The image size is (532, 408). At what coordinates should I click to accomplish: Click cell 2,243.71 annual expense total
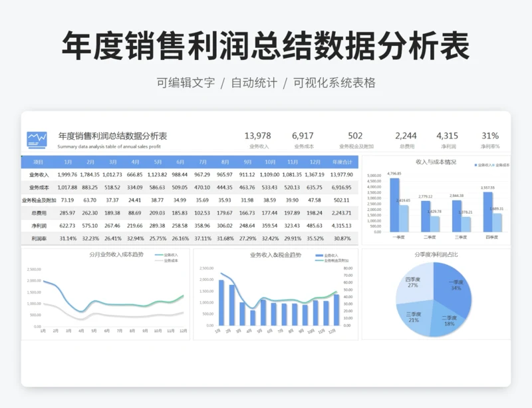tap(342, 213)
